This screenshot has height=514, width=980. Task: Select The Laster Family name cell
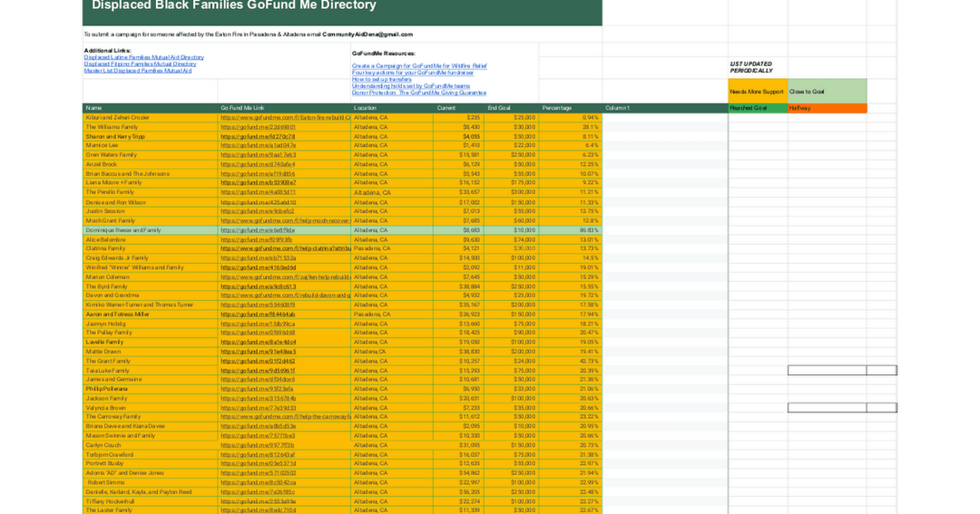(150, 510)
